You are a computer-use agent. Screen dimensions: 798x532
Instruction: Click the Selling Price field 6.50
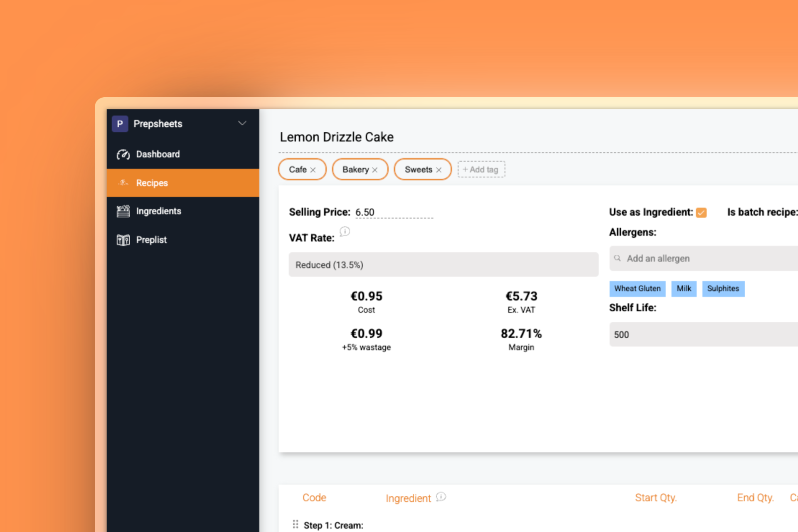click(x=394, y=212)
